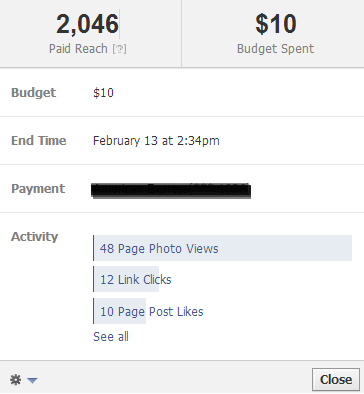Click the Budget row label
The height and width of the screenshot is (394, 364).
click(x=34, y=92)
